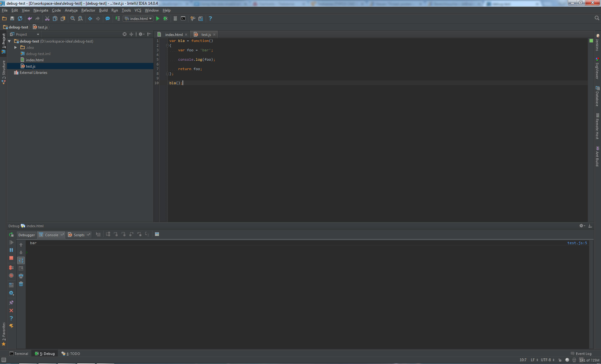Rerun index.html debug session icon
601x364 pixels.
tap(11, 235)
